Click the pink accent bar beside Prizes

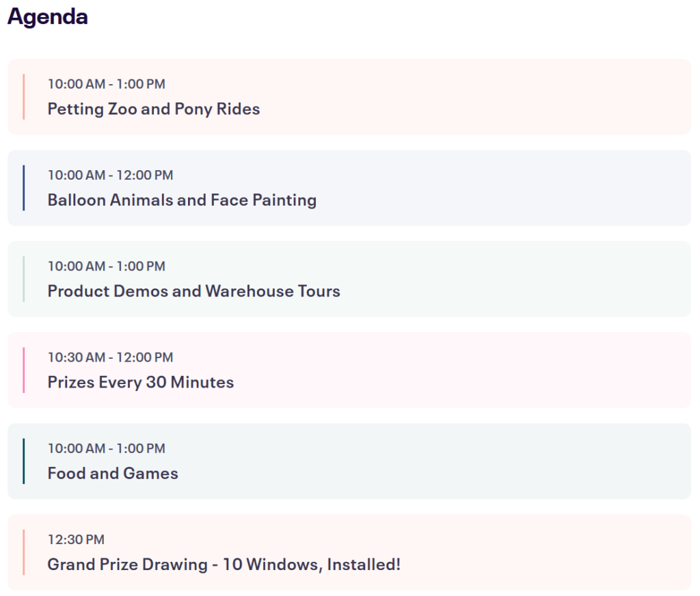pos(23,370)
